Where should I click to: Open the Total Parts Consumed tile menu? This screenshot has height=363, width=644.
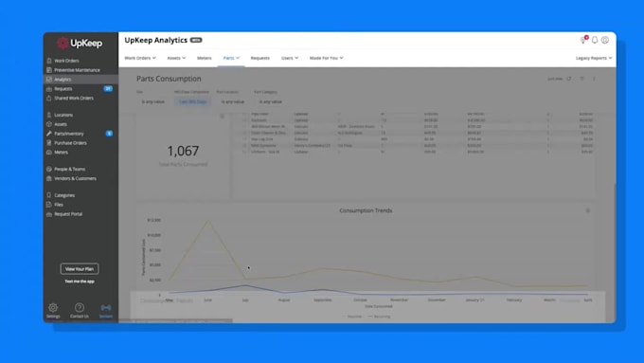[x=223, y=117]
